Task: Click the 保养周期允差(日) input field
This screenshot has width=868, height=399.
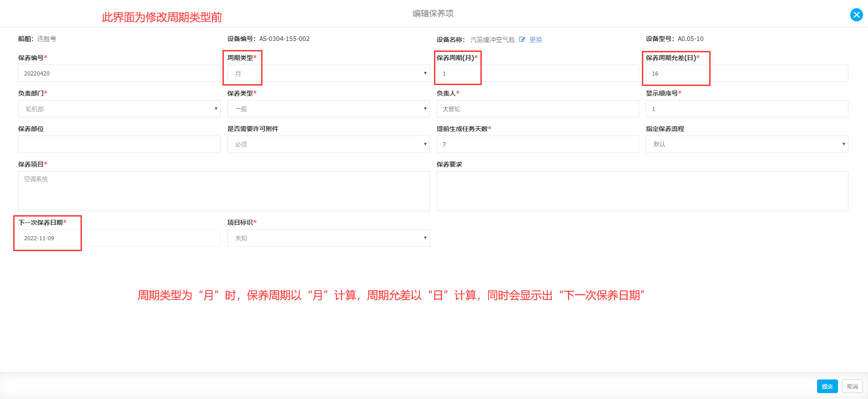Action: point(747,73)
